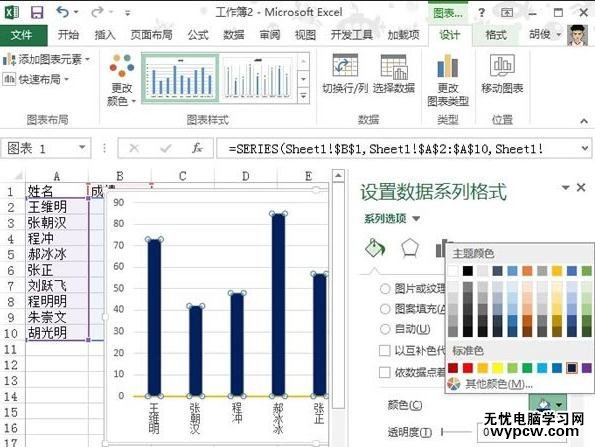Pick standard purple color swatch

pos(587,368)
